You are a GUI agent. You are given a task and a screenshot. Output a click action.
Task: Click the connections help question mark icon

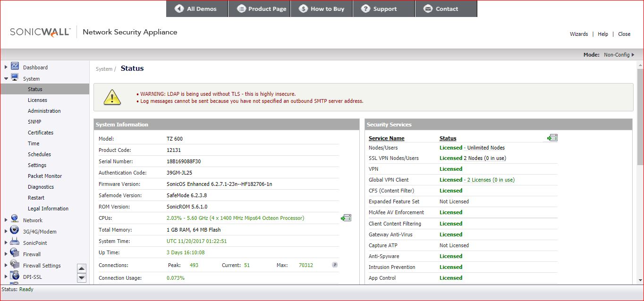335,265
